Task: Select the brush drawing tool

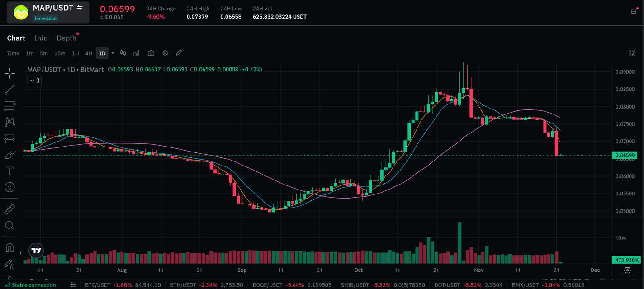Action: 9,155
